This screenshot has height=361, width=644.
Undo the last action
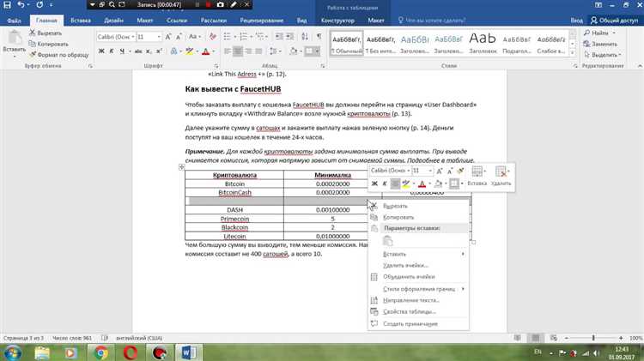(21, 5)
